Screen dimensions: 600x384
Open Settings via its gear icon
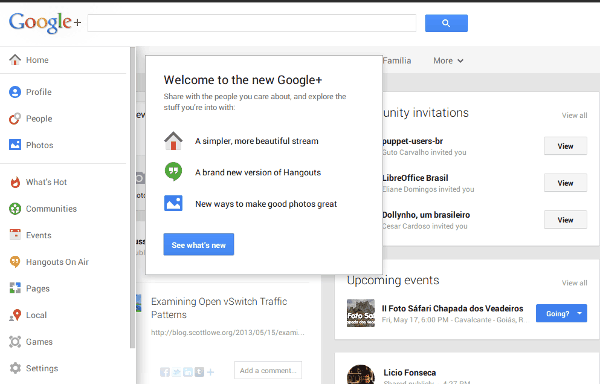point(15,368)
